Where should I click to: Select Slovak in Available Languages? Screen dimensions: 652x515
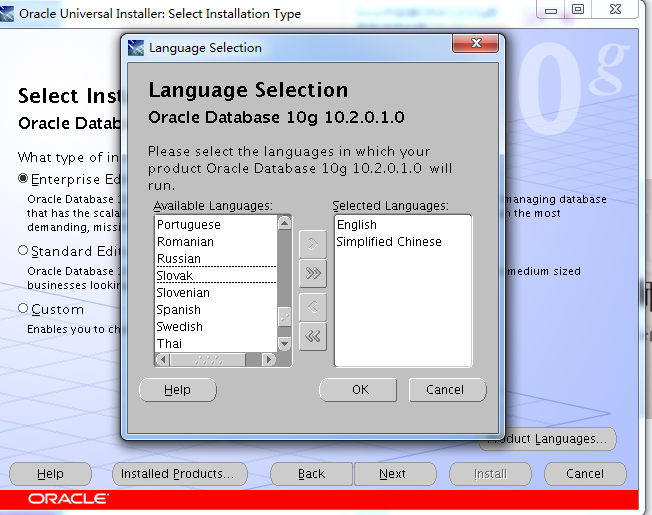[x=216, y=275]
